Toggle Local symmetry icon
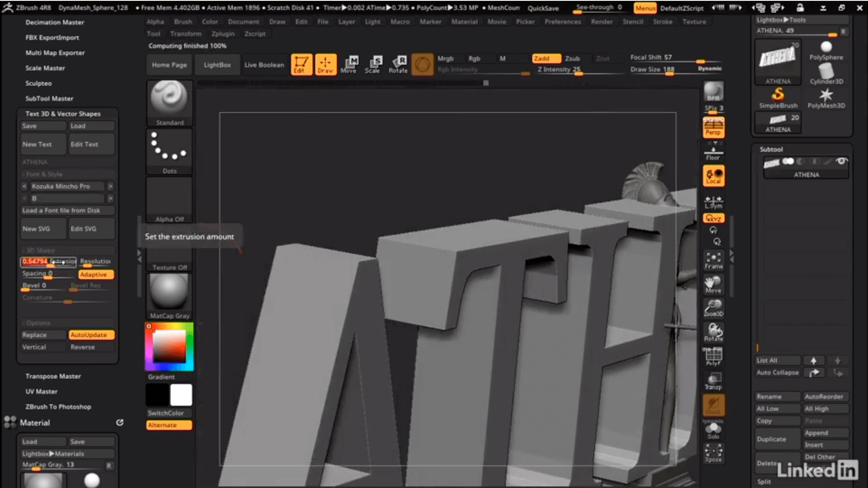 pyautogui.click(x=713, y=176)
